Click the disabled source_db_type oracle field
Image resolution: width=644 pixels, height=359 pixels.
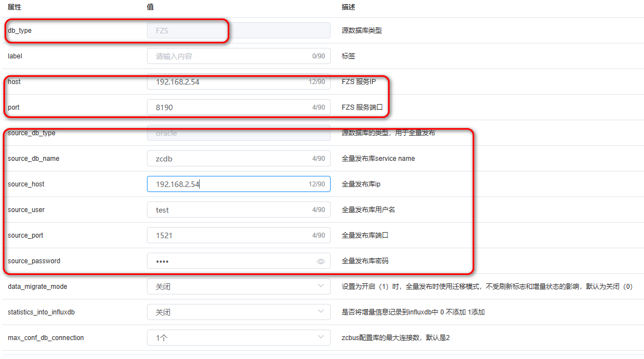(238, 134)
